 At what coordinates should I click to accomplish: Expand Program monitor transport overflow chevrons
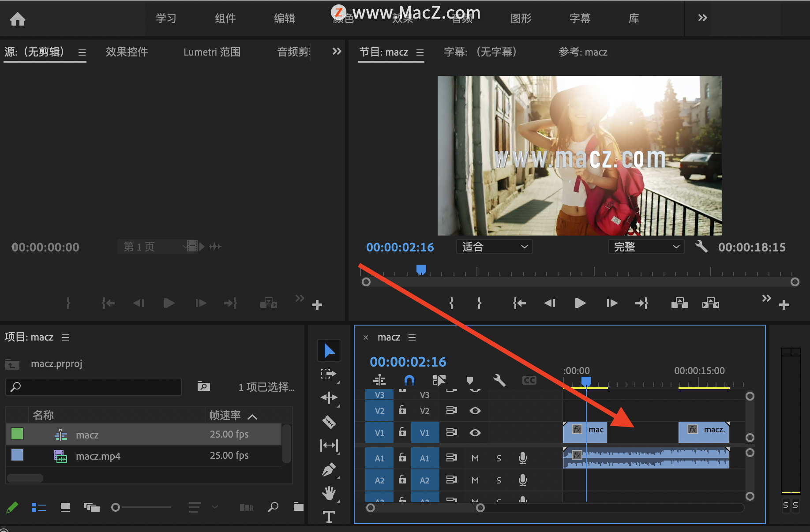[766, 298]
